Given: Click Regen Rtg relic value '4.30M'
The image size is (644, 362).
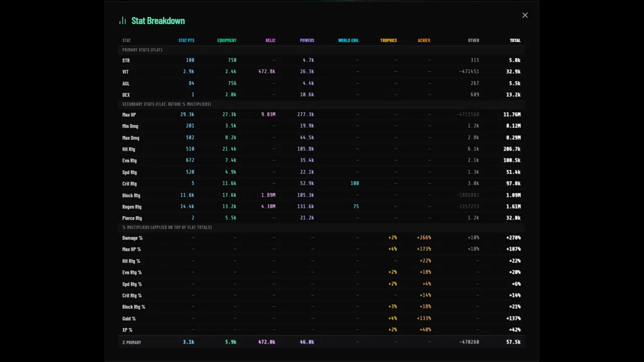Looking at the screenshot, I should (x=268, y=206).
